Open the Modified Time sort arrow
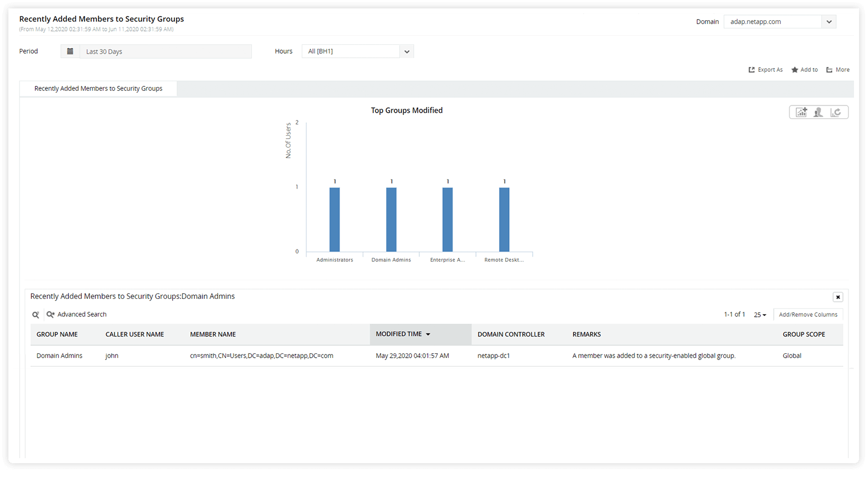 [x=428, y=334]
